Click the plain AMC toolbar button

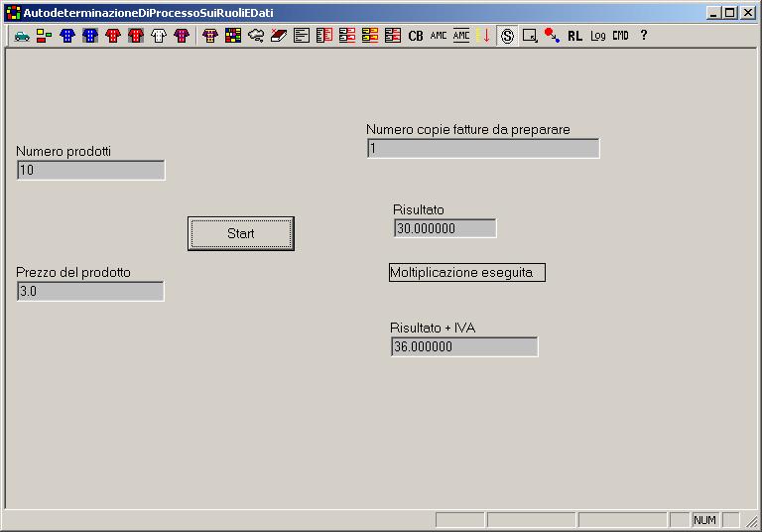[439, 36]
